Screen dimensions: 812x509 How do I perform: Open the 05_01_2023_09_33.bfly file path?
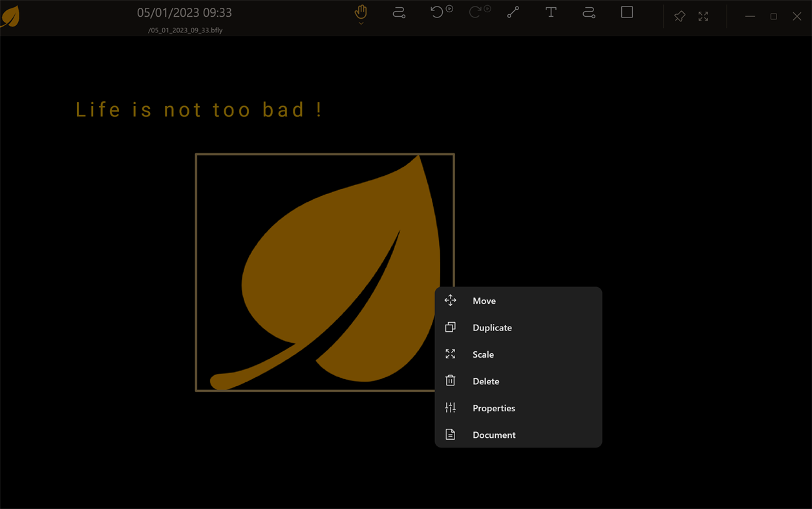[x=186, y=30]
